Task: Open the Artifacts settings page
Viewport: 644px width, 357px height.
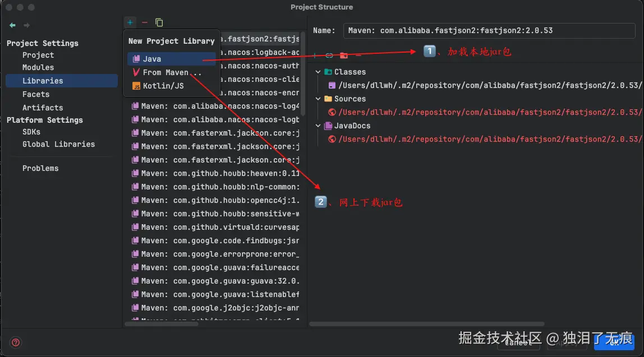Action: [x=43, y=108]
